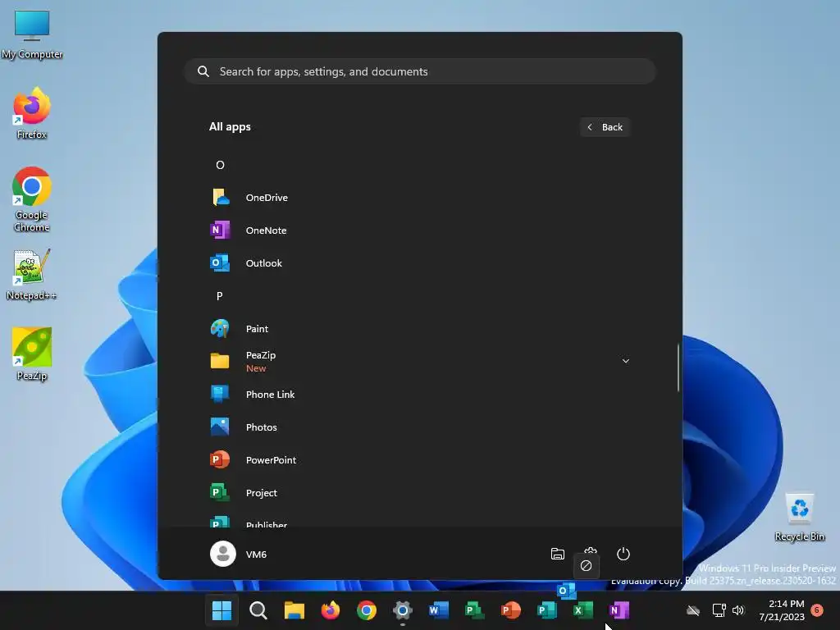
Task: Open green Project icon on the taskbar
Action: coord(475,610)
